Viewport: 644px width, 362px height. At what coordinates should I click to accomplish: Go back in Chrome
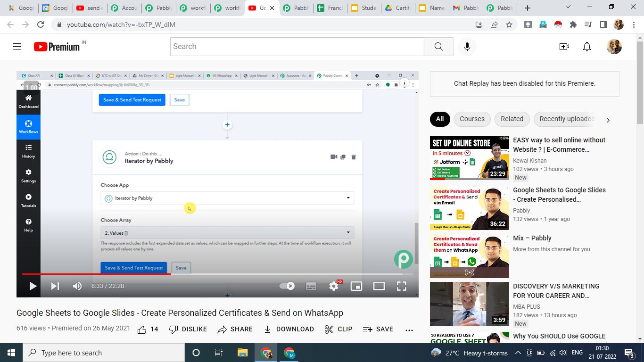[x=10, y=25]
